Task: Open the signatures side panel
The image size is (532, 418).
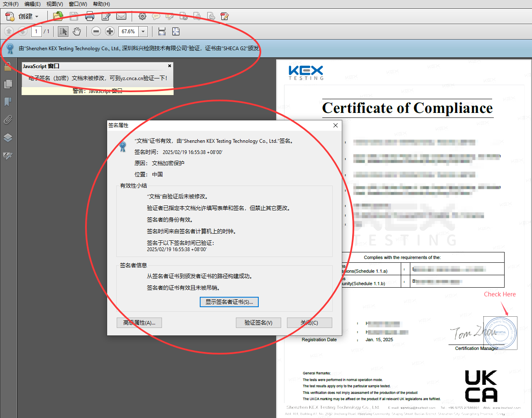Action: coord(7,156)
